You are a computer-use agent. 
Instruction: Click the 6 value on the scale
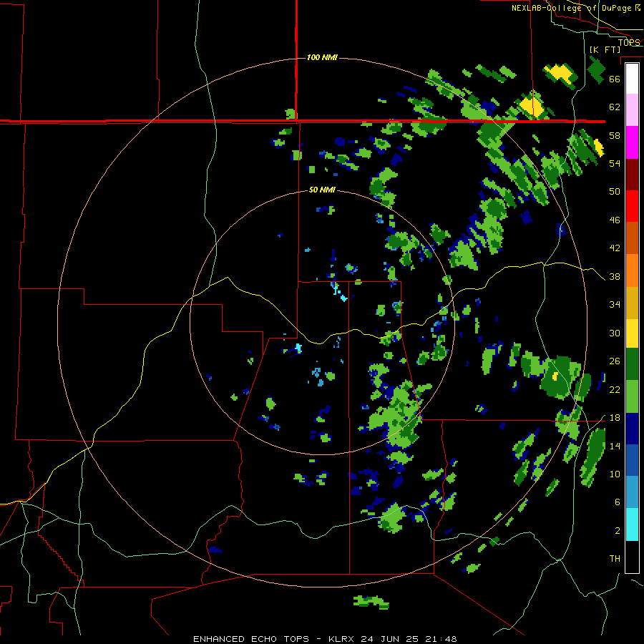(618, 502)
